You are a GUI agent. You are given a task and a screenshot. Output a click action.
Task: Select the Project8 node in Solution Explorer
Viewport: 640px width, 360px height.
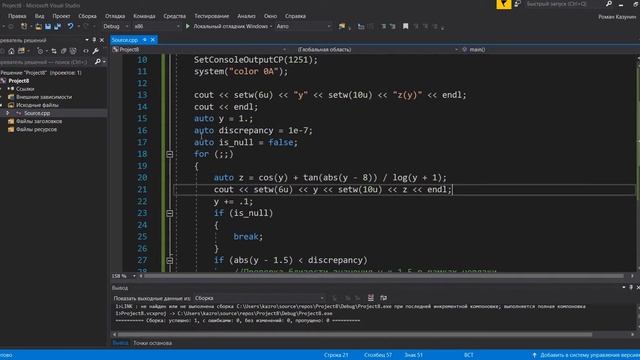tap(19, 81)
